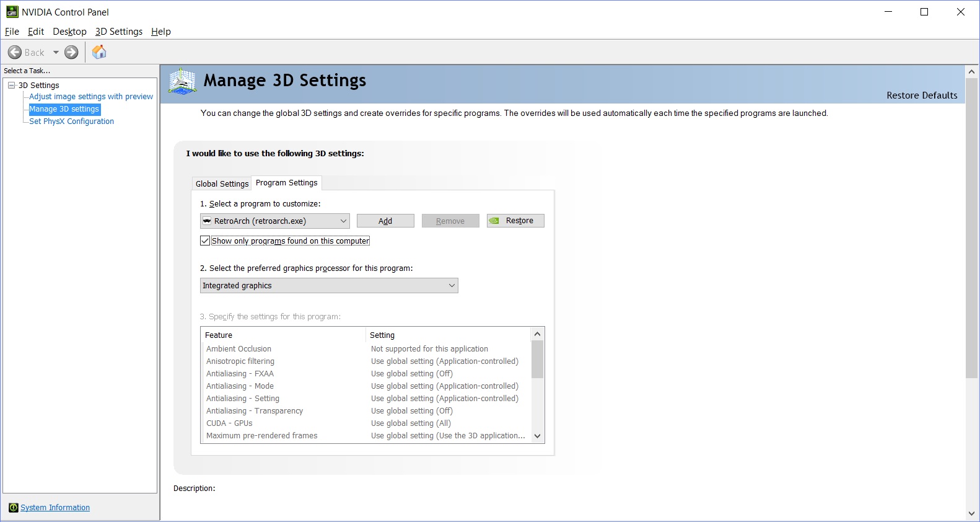
Task: Click the main page scroll up arrow
Action: tap(971, 72)
